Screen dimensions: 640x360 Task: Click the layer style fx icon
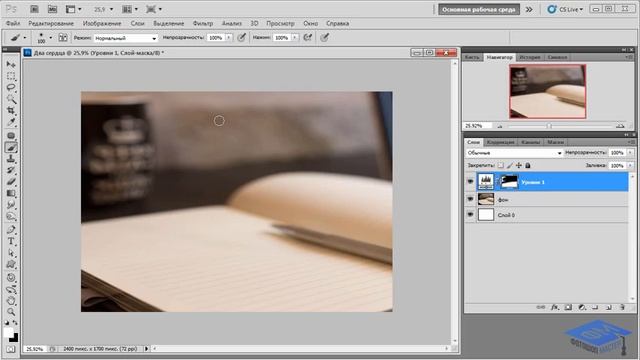pos(554,307)
